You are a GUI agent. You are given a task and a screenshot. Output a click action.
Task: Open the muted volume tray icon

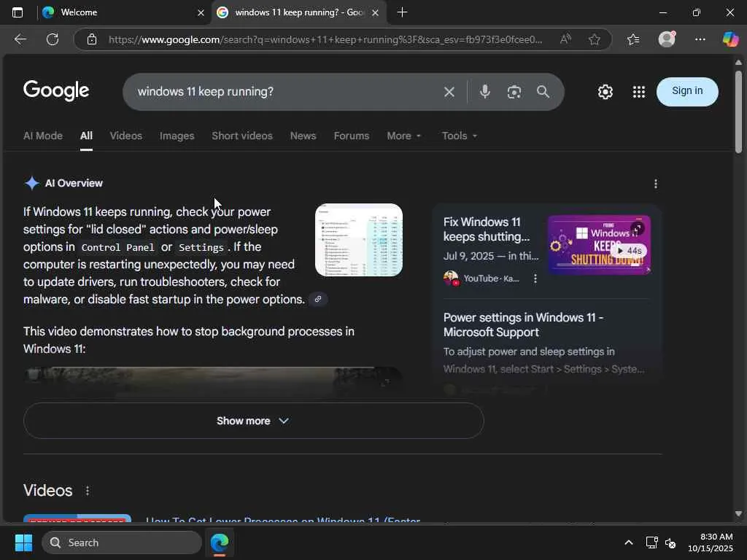pos(670,542)
